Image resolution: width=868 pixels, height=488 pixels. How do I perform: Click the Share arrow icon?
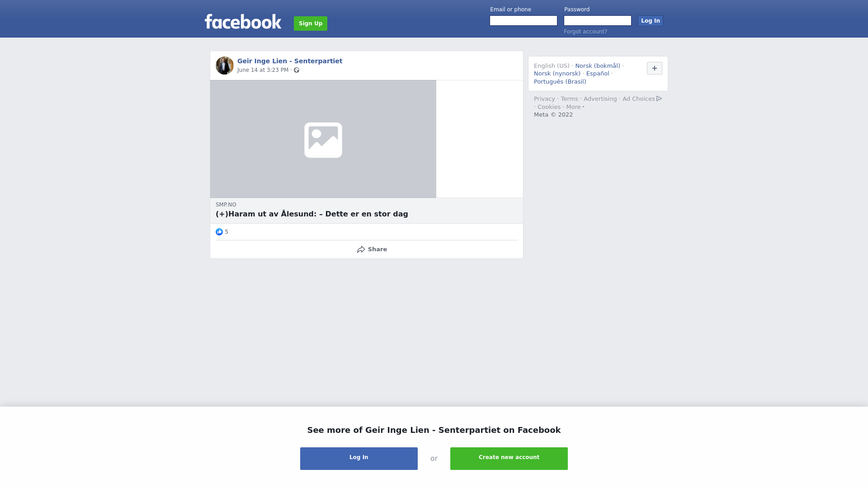[x=361, y=249]
